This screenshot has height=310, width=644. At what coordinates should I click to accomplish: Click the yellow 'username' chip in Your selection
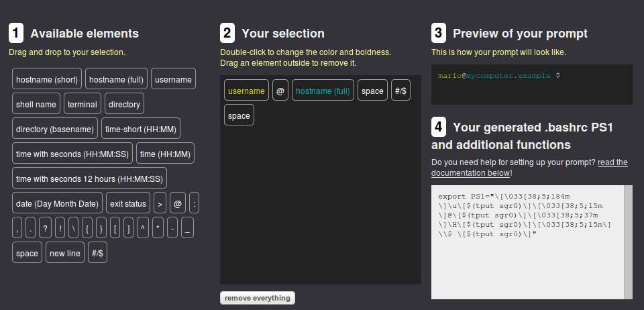tap(246, 91)
